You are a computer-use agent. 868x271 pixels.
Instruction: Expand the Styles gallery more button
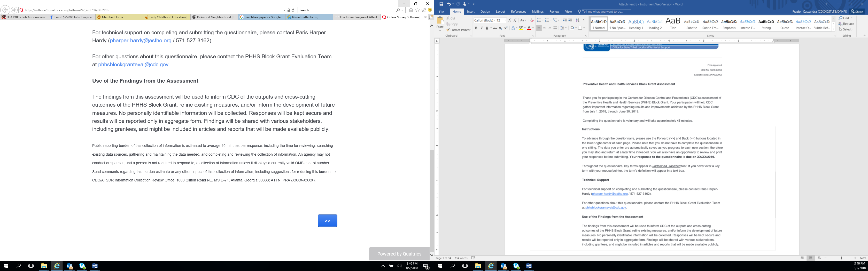click(834, 29)
